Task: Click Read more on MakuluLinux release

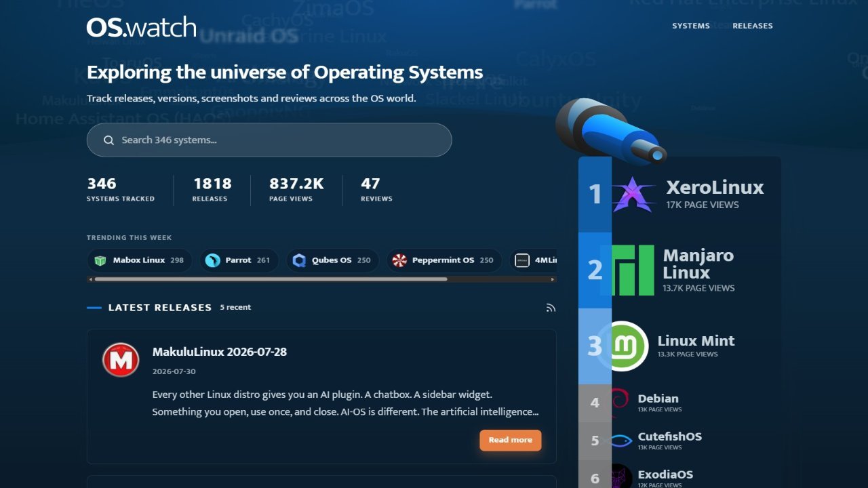Action: pyautogui.click(x=511, y=440)
